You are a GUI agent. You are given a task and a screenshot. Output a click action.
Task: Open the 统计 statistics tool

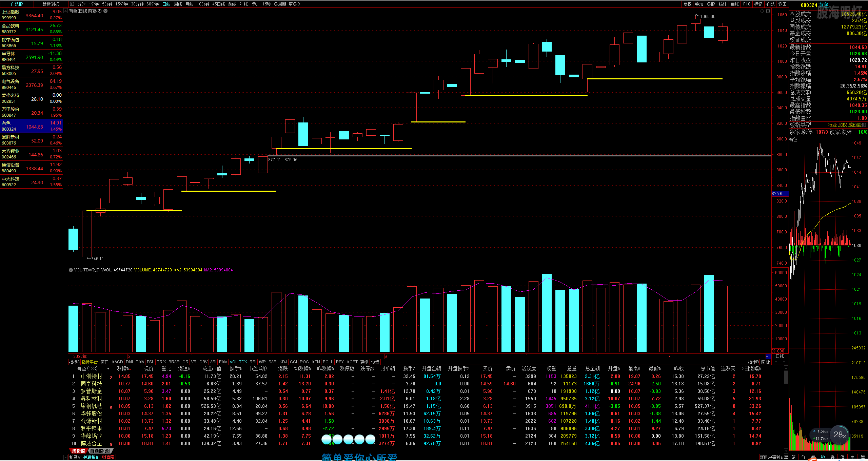[723, 4]
